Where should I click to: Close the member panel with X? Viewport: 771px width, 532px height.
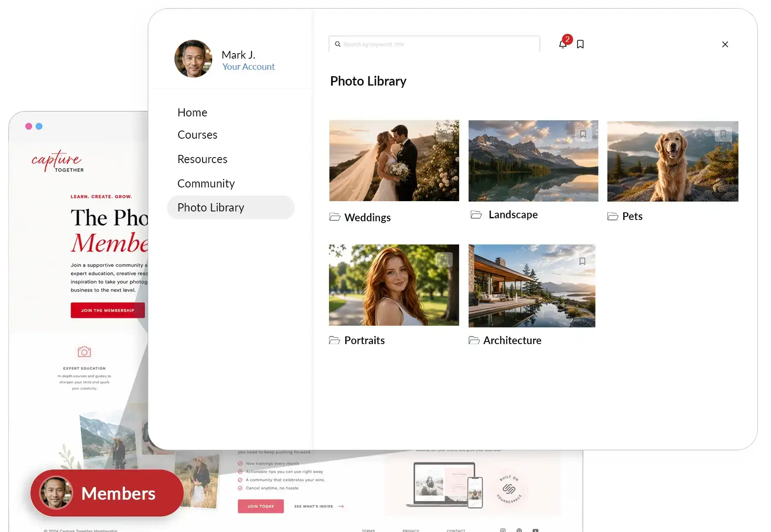coord(725,45)
